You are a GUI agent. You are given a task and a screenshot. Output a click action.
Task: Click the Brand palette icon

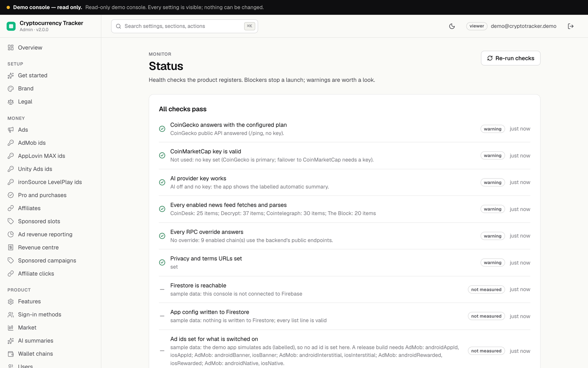click(x=11, y=89)
